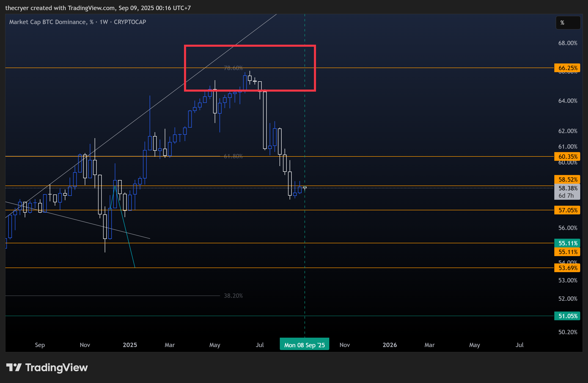Click the 62.00% axis value

[568, 131]
